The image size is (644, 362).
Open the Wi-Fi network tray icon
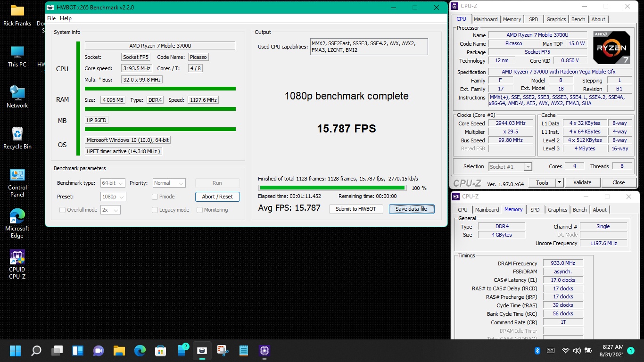tap(566, 351)
